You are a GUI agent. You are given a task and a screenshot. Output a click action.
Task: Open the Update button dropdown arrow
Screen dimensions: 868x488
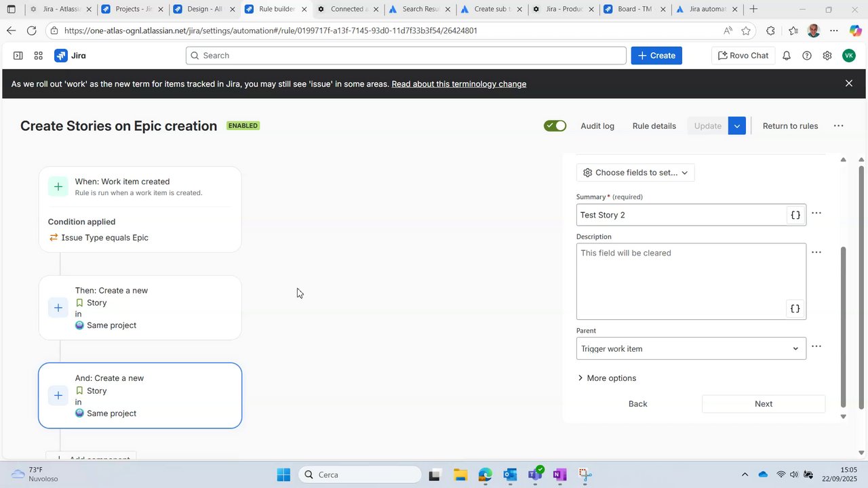737,126
